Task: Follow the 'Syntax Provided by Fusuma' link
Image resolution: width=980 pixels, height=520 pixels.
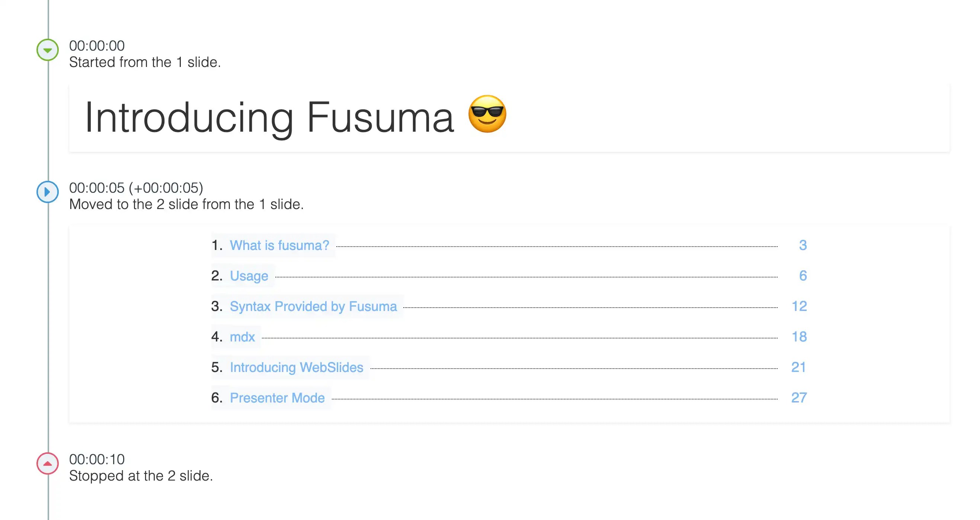Action: pyautogui.click(x=313, y=306)
